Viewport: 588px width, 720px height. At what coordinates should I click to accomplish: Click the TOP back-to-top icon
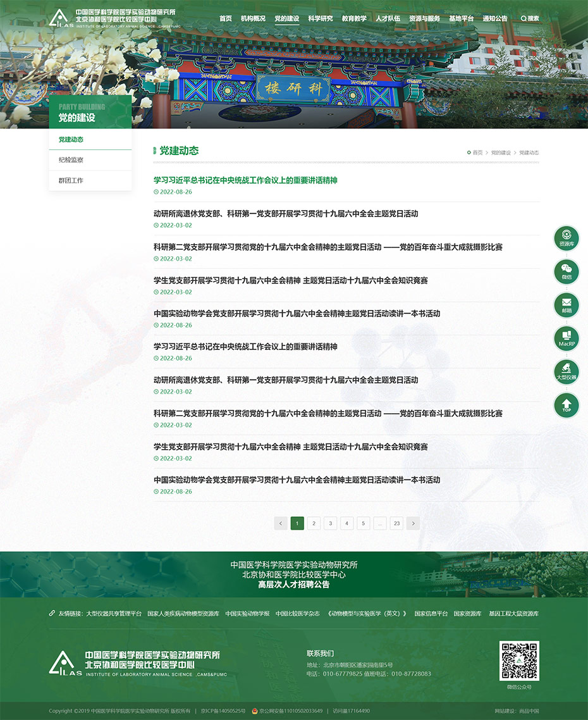coord(567,405)
